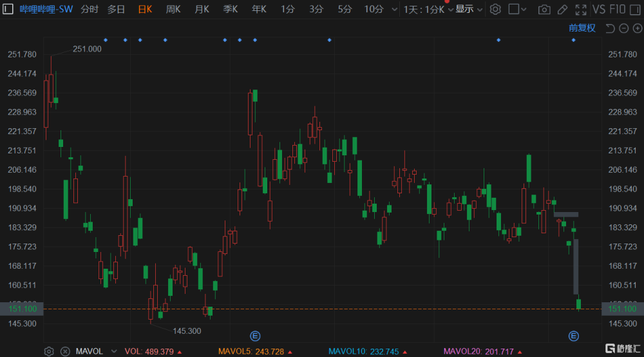The width and height of the screenshot is (644, 357).
Task: Select the 周K weekly tab
Action: (173, 9)
